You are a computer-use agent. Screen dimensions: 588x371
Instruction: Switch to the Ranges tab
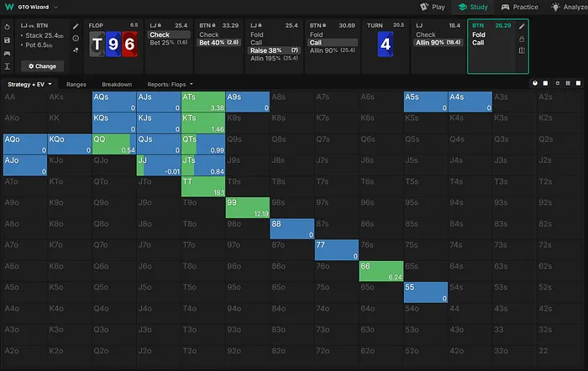click(76, 85)
